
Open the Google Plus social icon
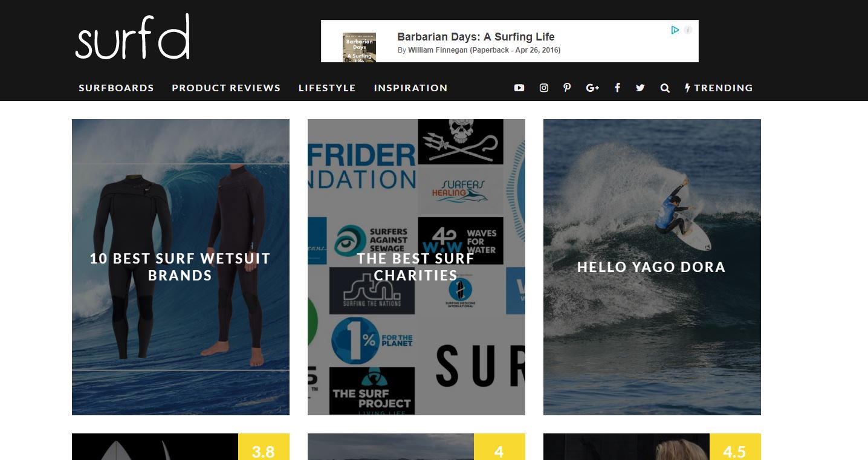(592, 88)
